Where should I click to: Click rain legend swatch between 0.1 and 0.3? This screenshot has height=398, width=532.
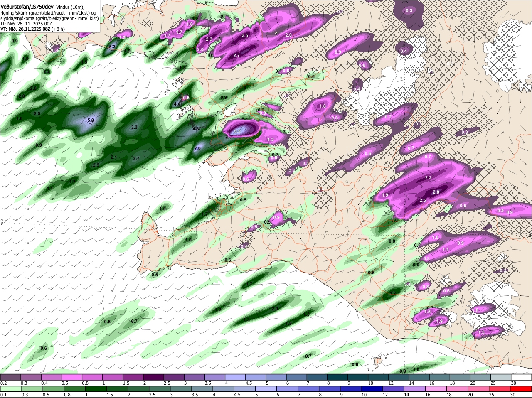[x=10, y=388]
